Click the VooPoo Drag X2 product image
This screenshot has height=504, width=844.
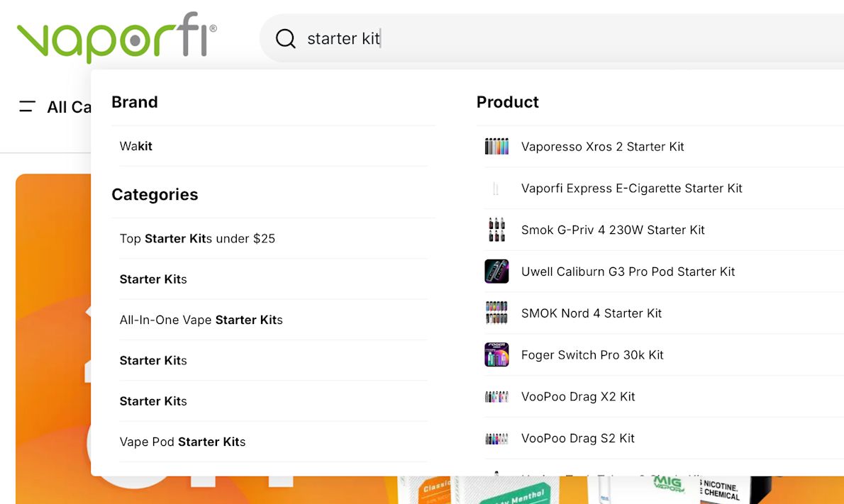pyautogui.click(x=496, y=396)
